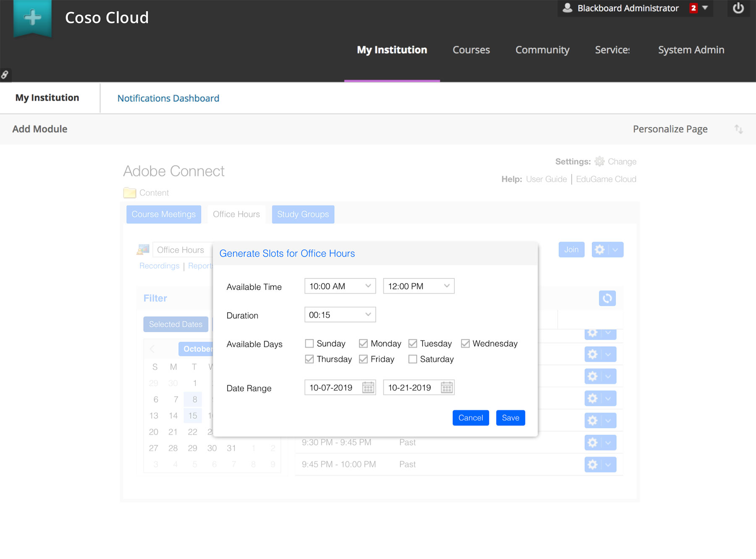
Task: Go to previous month in calendar
Action: [152, 349]
